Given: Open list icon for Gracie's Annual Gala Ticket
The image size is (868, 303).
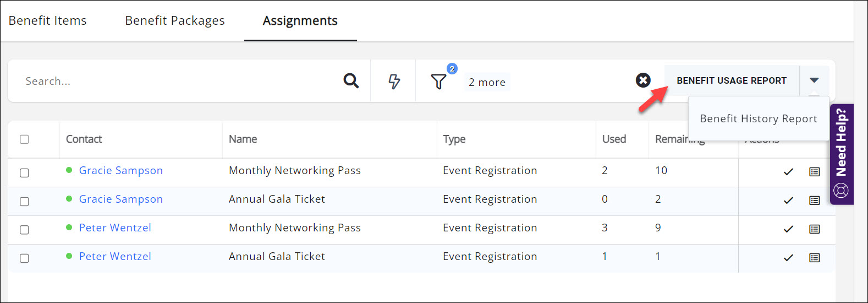Looking at the screenshot, I should [x=815, y=201].
